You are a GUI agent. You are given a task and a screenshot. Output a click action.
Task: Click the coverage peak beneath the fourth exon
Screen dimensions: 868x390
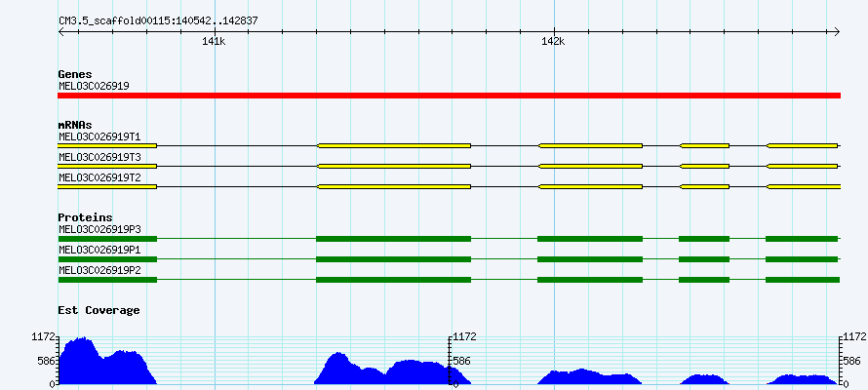pyautogui.click(x=704, y=379)
